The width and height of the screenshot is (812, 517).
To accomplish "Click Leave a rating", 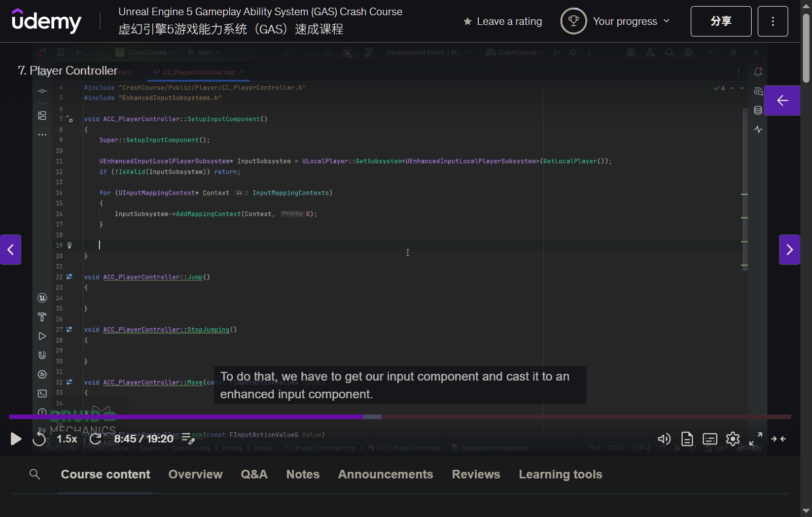I will click(x=503, y=21).
